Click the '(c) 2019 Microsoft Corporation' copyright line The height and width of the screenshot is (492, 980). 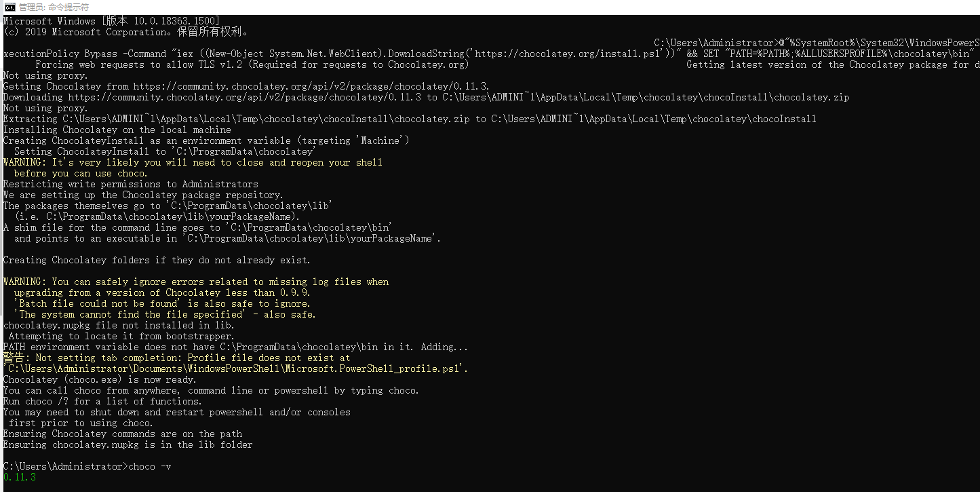click(127, 32)
